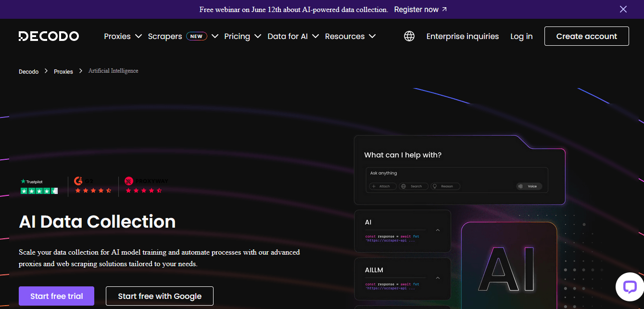Click the Trustpilot rating badge
This screenshot has width=644, height=309.
coord(39,186)
